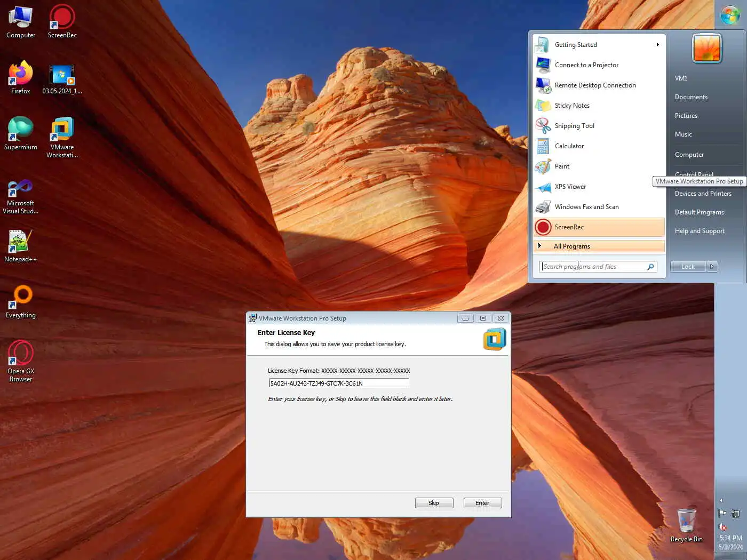Click the Lock button in Start menu
747x560 pixels.
(688, 267)
